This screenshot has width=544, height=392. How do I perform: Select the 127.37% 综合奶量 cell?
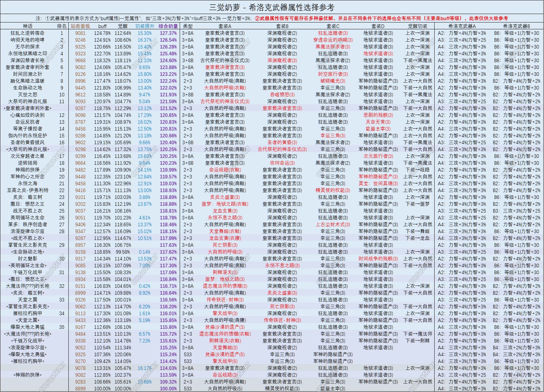168,33
